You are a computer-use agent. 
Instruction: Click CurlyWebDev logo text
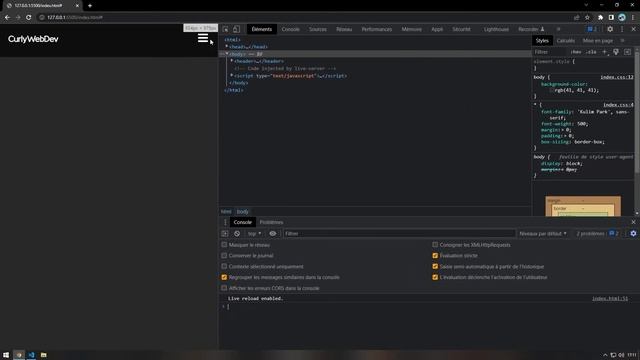tap(33, 39)
